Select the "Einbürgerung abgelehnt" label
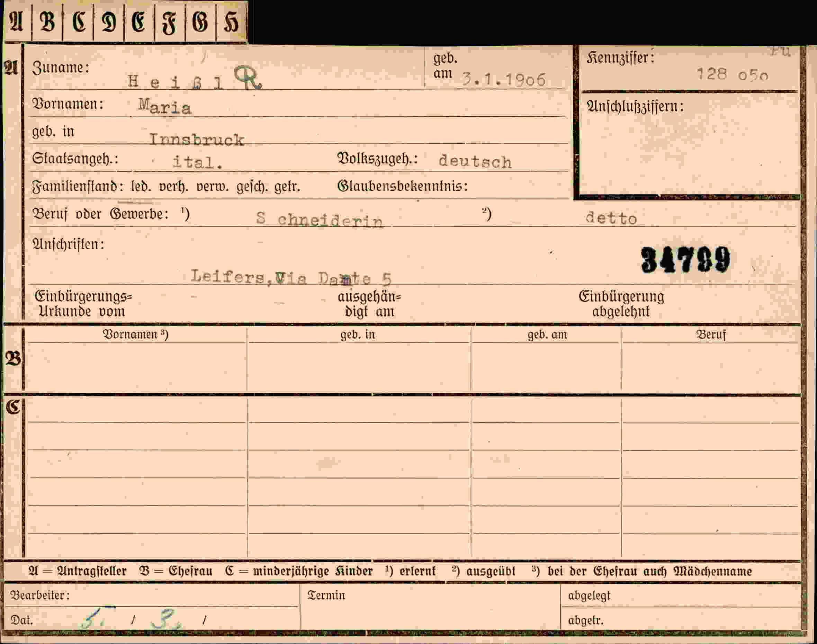Image resolution: width=817 pixels, height=644 pixels. 621,304
